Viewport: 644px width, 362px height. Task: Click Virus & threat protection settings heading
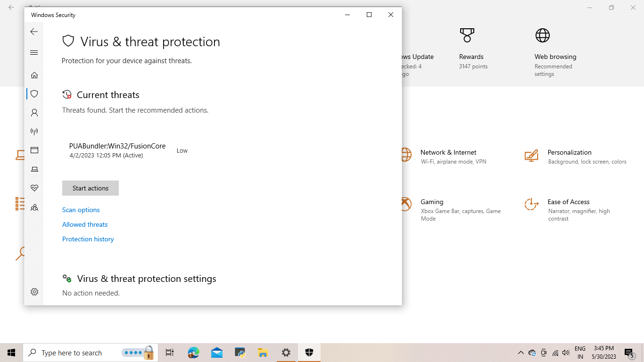pos(147,279)
